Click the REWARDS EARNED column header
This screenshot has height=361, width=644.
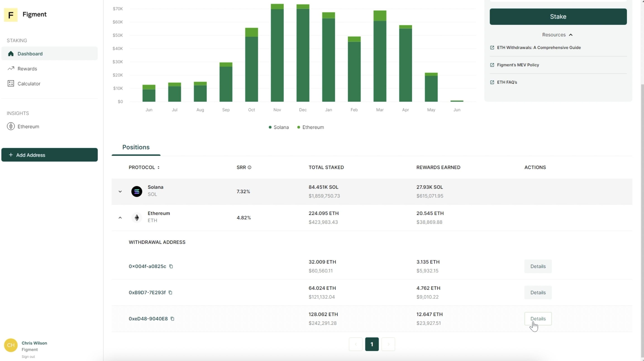tap(438, 167)
